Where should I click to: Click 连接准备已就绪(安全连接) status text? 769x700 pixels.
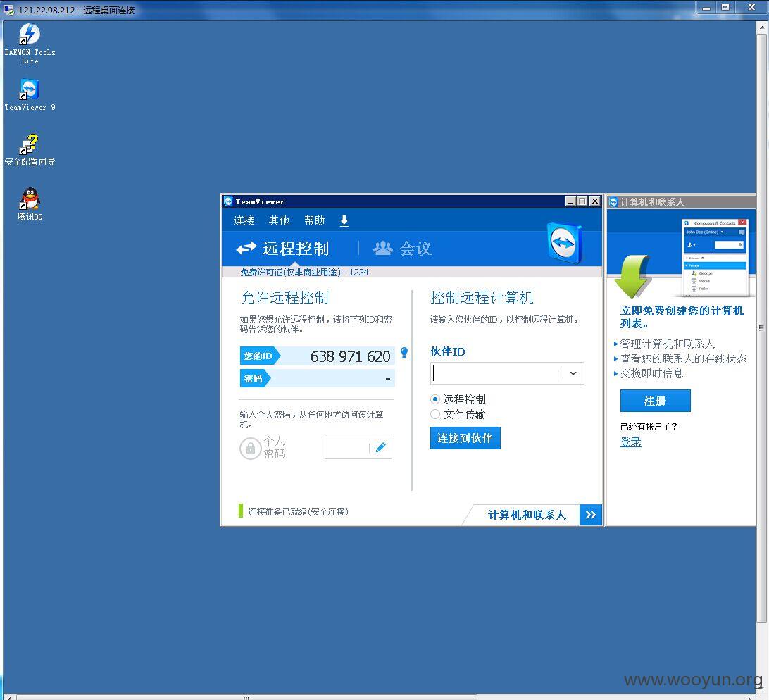[x=298, y=512]
